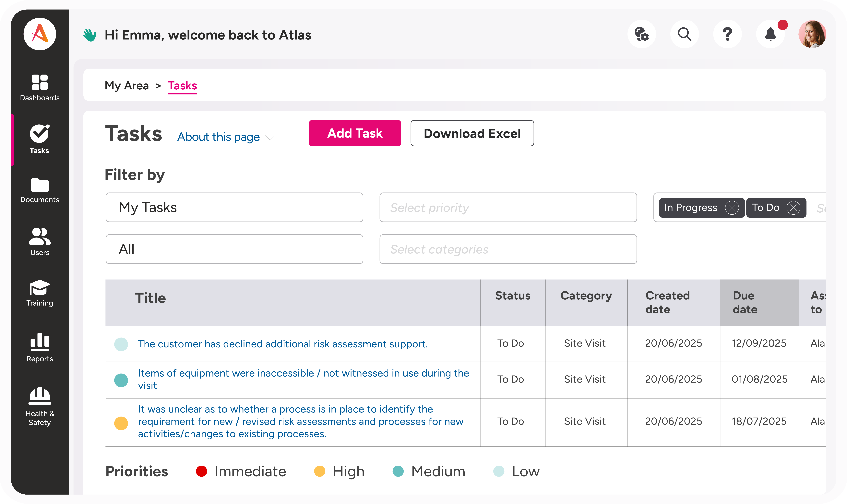Click the low priority dot on declined-support task

121,344
